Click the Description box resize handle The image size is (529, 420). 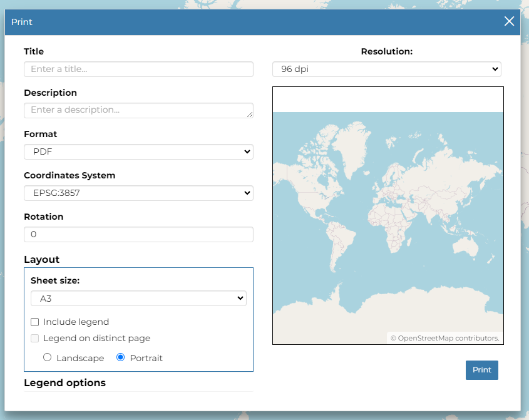[250, 115]
